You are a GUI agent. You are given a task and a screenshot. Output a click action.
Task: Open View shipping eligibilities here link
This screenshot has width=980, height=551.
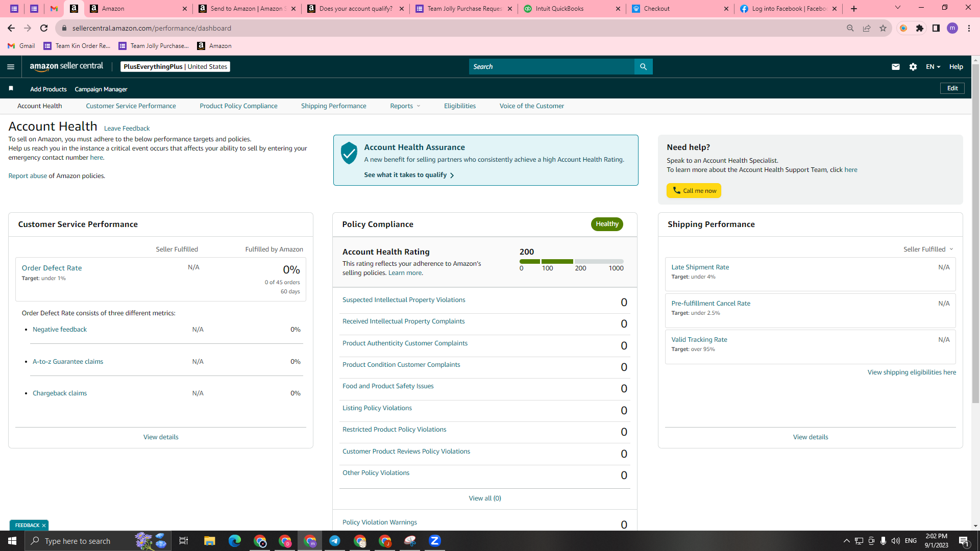click(x=912, y=372)
